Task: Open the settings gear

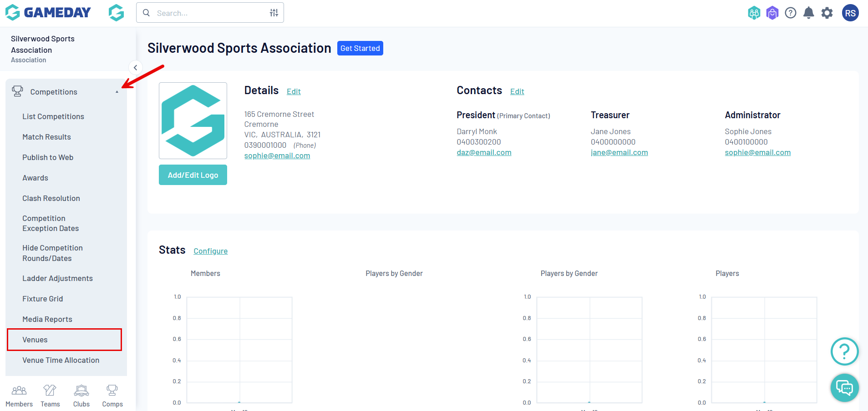Action: (827, 13)
